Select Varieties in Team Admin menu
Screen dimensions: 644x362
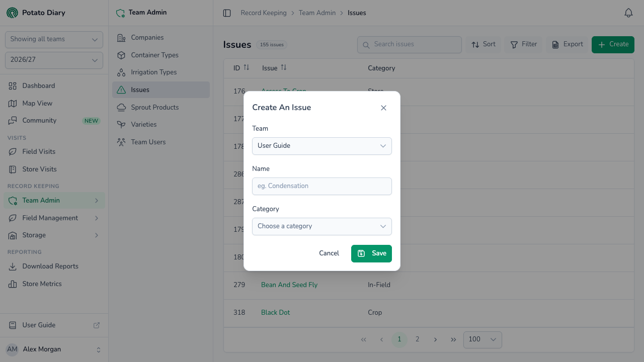click(x=161, y=125)
